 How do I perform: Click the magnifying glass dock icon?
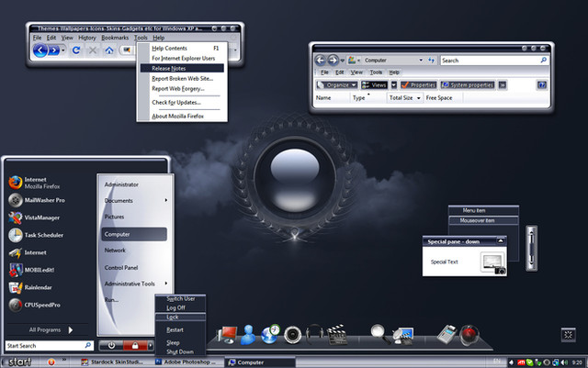click(x=379, y=333)
